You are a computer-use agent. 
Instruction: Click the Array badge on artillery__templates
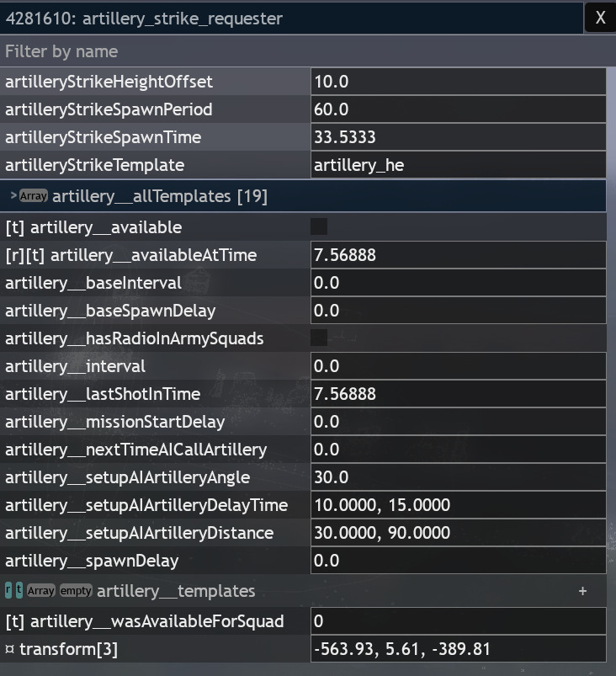pos(41,591)
